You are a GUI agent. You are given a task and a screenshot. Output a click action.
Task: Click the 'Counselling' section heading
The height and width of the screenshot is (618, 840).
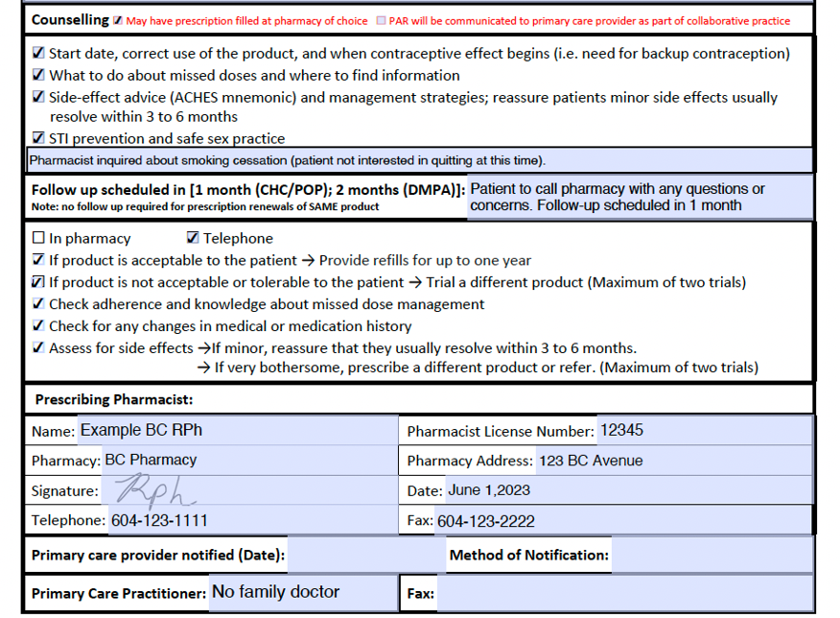point(70,20)
